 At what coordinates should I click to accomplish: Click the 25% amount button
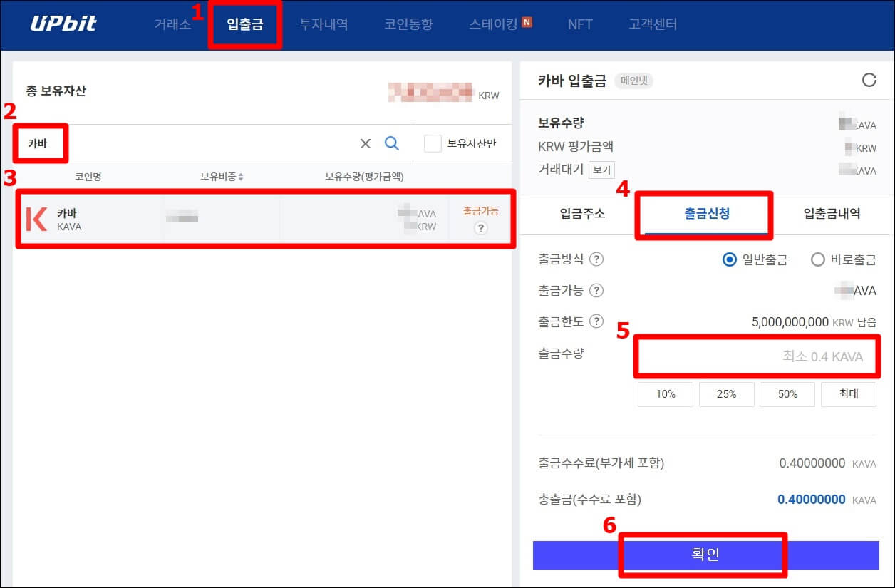tap(727, 394)
